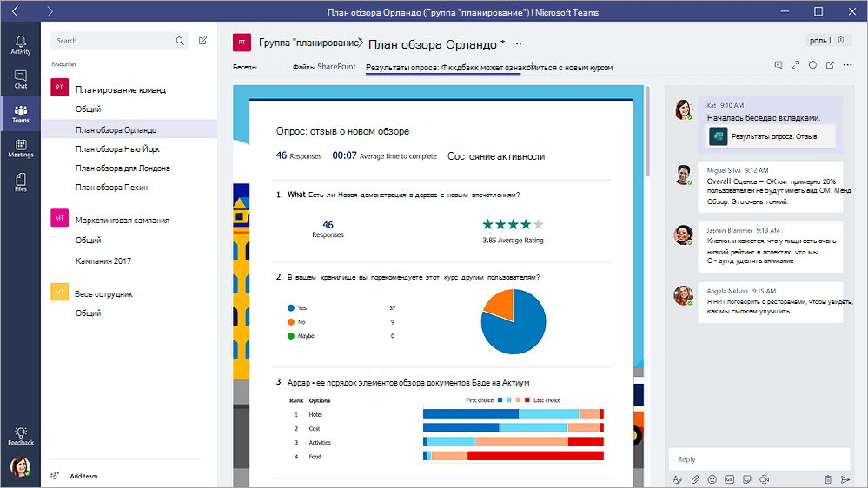Switch to the Файлы SharePoint tab

pos(324,67)
